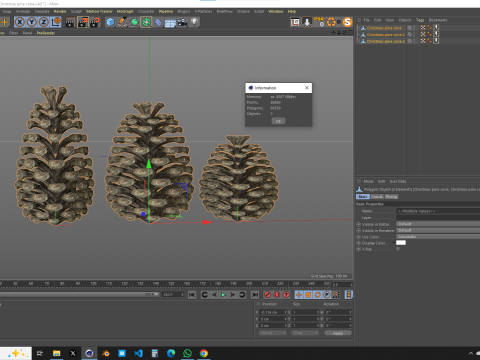The image size is (480, 360).
Task: Click the download arrow plugin icon
Action: (307, 22)
